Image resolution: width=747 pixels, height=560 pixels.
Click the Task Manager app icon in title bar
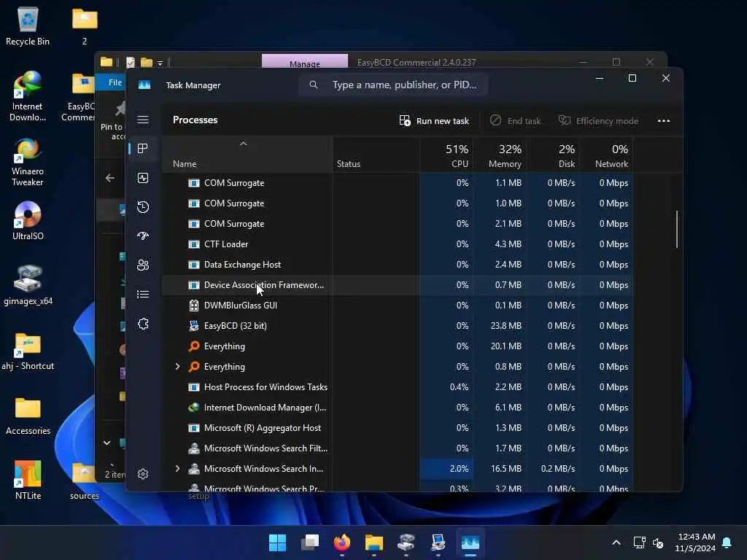(x=144, y=85)
